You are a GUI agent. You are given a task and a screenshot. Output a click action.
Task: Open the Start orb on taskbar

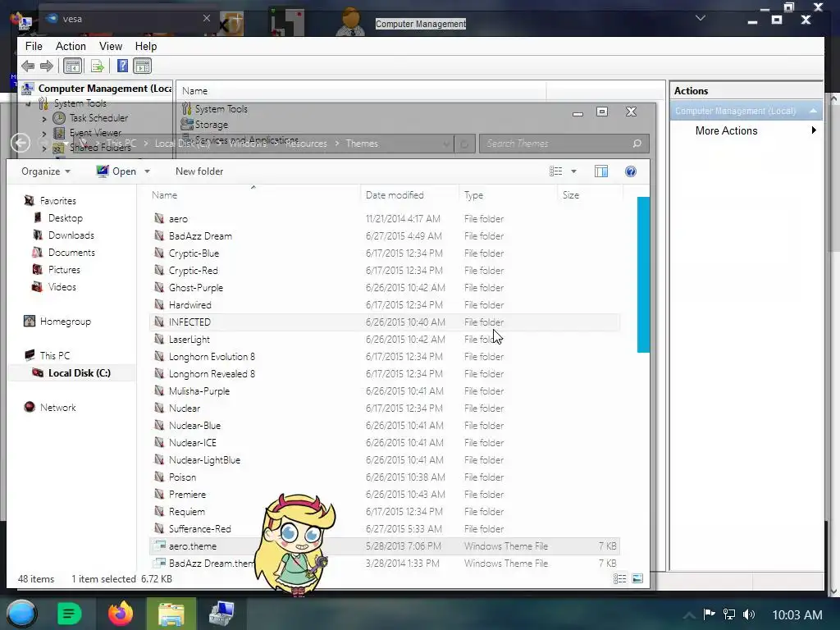coord(21,614)
